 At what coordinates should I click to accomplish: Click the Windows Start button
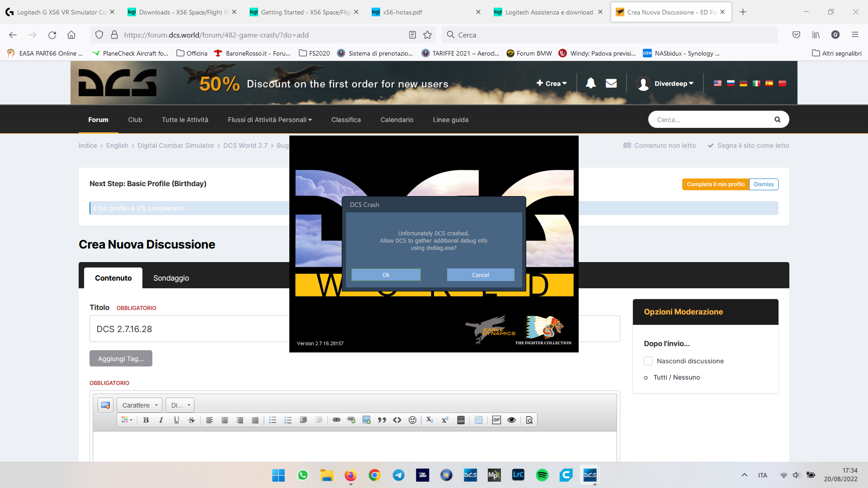click(x=278, y=475)
